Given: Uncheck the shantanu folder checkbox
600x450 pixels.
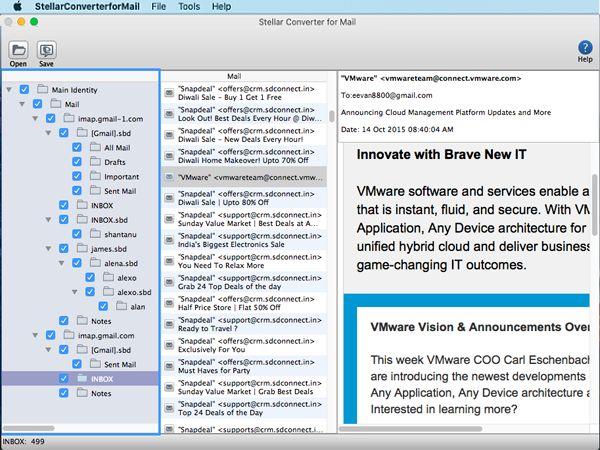Looking at the screenshot, I should click(x=77, y=234).
